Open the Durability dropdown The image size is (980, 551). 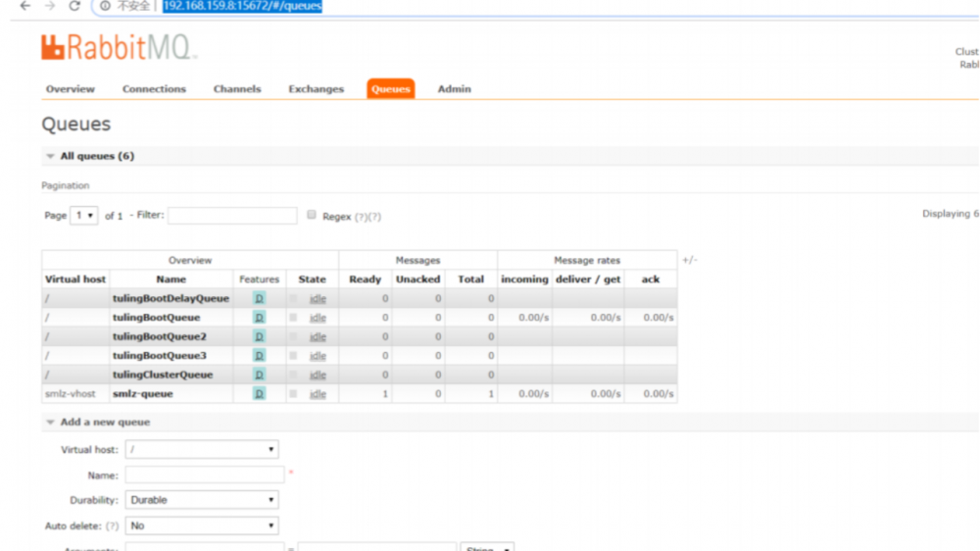click(202, 500)
